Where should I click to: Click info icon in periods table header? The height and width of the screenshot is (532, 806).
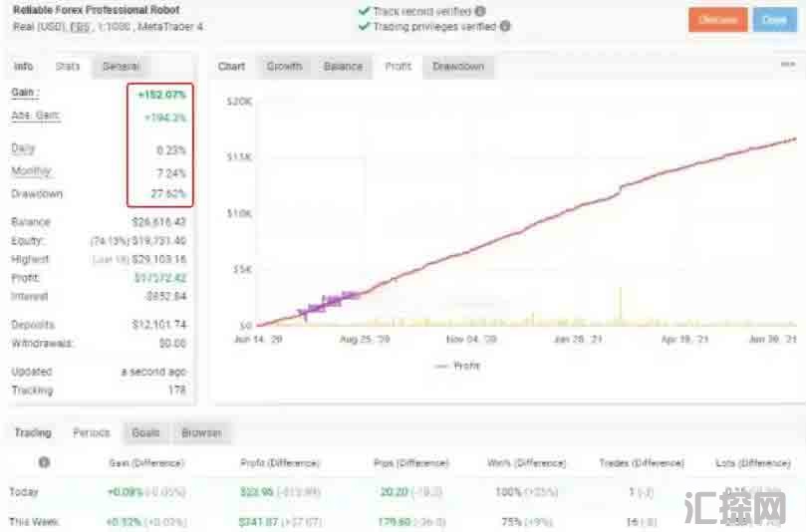click(44, 462)
